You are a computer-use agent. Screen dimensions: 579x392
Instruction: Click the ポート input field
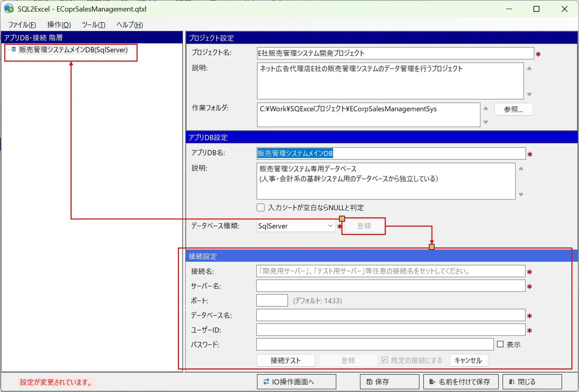[x=272, y=301]
